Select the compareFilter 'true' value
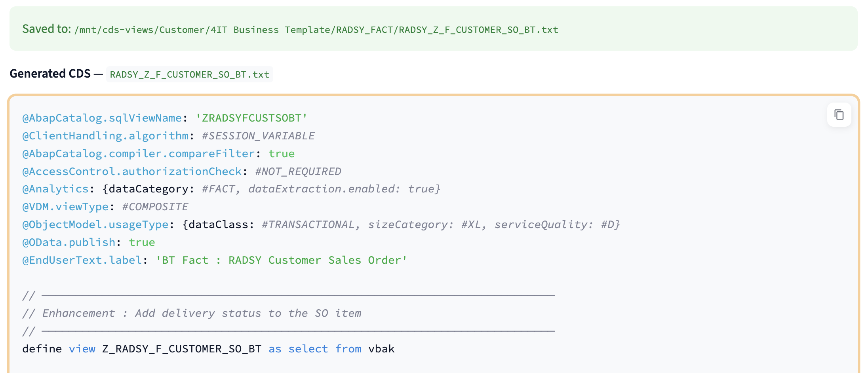 click(282, 153)
